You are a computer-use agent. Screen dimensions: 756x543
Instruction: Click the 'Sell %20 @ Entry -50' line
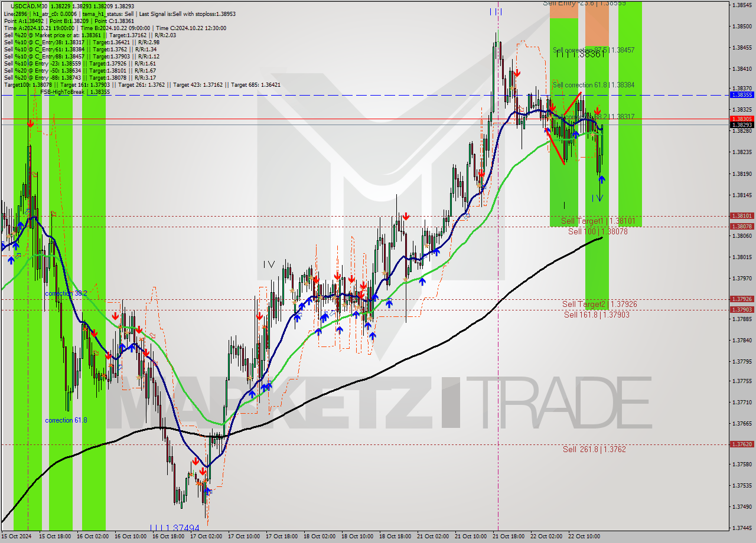pyautogui.click(x=80, y=70)
